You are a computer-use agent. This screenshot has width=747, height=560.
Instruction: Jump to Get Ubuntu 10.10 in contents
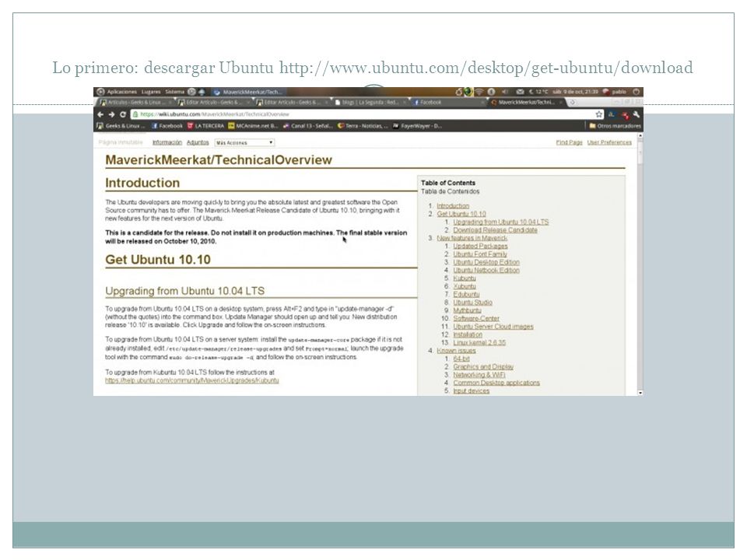point(461,214)
